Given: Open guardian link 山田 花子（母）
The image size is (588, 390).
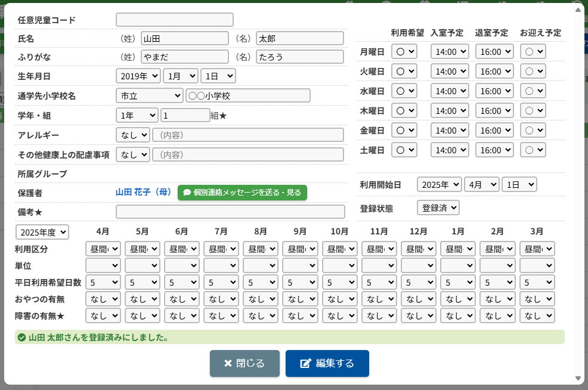Looking at the screenshot, I should (143, 193).
